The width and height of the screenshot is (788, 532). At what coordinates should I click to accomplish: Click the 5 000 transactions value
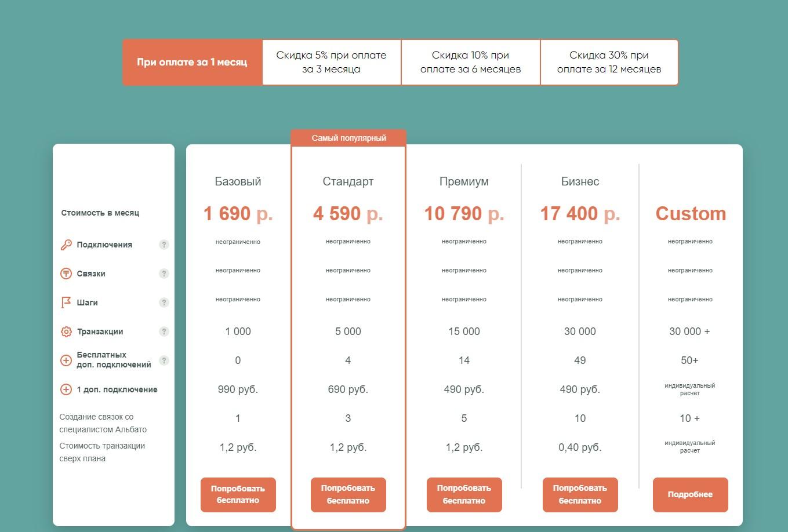coord(348,331)
